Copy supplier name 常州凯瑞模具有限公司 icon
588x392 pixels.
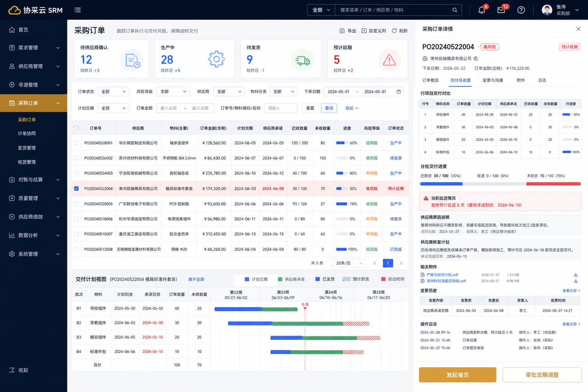click(x=476, y=58)
